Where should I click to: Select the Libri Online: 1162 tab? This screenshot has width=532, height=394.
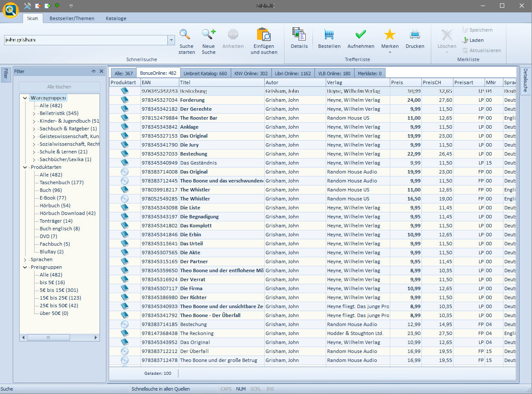tap(293, 74)
